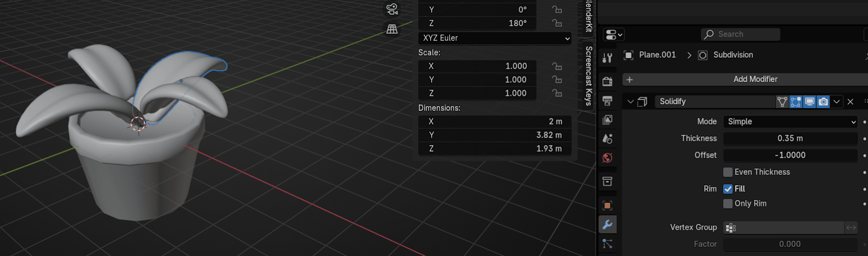Screen dimensions: 868x256
Task: Open the Modifiers wrench properties tab
Action: (x=608, y=224)
